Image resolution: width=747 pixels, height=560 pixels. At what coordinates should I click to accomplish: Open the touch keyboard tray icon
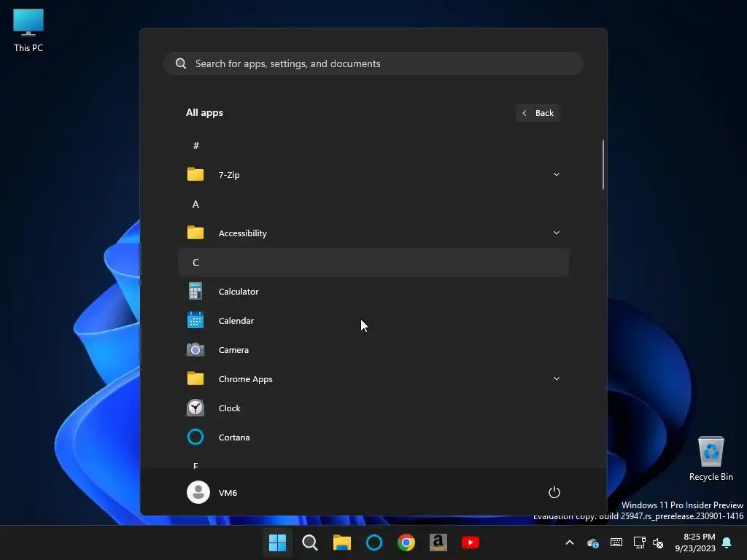(616, 542)
